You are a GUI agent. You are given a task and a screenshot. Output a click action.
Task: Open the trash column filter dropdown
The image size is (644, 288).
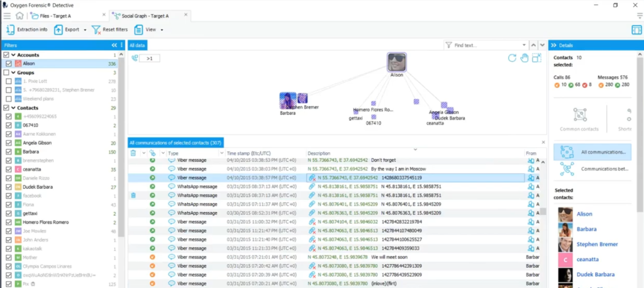(143, 153)
